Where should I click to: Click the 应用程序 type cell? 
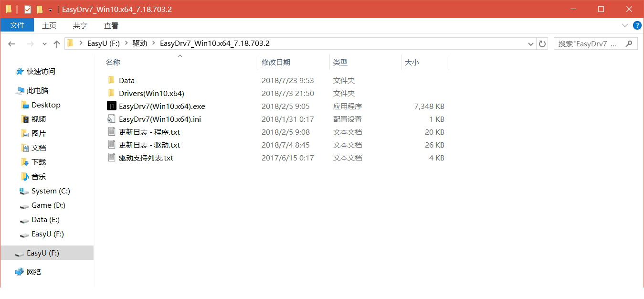tap(348, 106)
